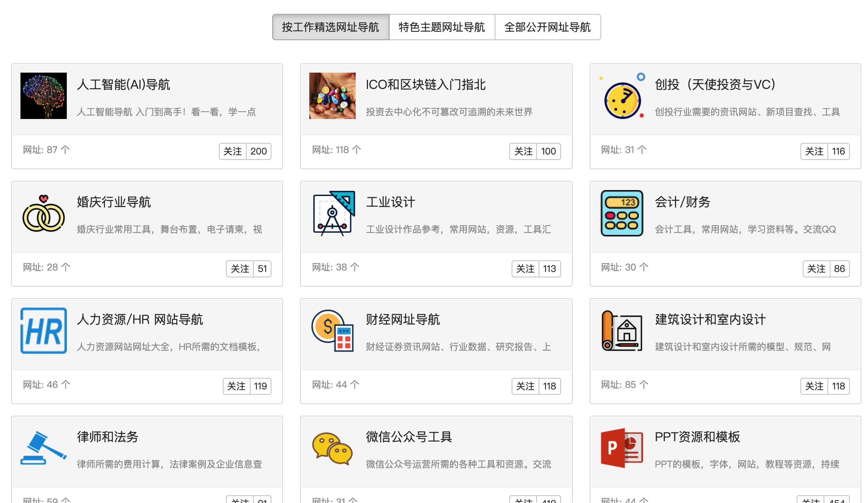Click 关注 button on 婚庆行业导航 card
Viewport: 868px width, 503px height.
pos(239,269)
